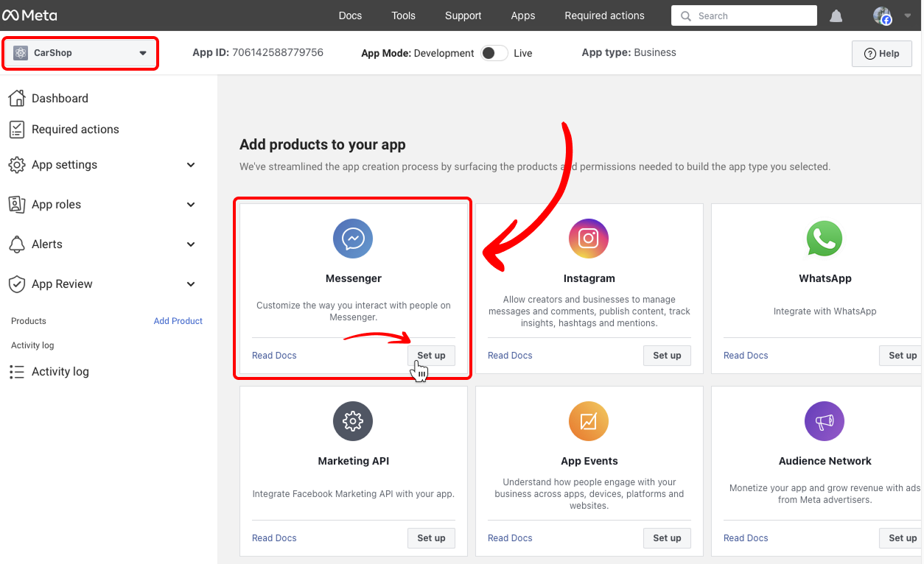Open Required actions in top bar
This screenshot has height=564, width=924.
coord(604,15)
